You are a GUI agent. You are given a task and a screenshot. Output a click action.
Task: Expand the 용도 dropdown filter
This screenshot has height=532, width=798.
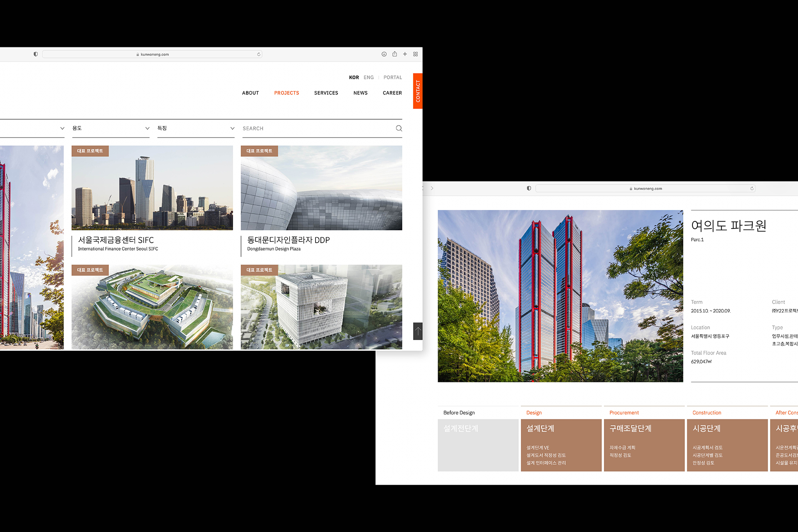(x=111, y=128)
